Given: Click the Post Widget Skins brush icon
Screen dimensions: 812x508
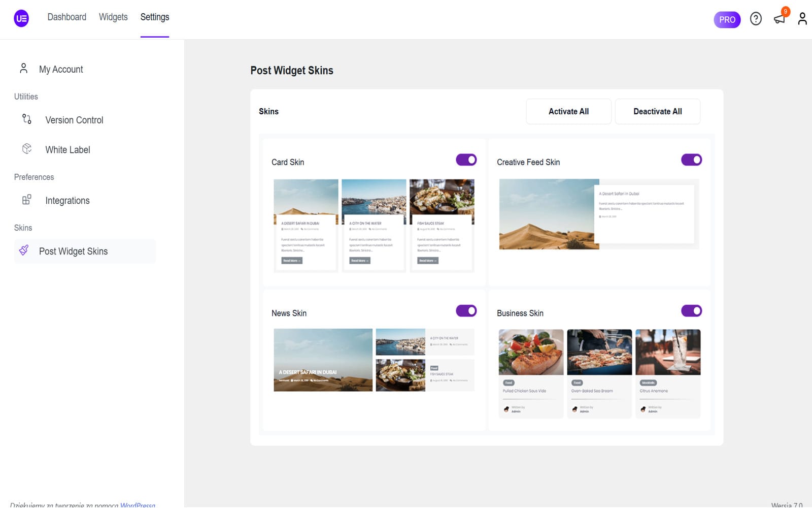Looking at the screenshot, I should (x=24, y=250).
